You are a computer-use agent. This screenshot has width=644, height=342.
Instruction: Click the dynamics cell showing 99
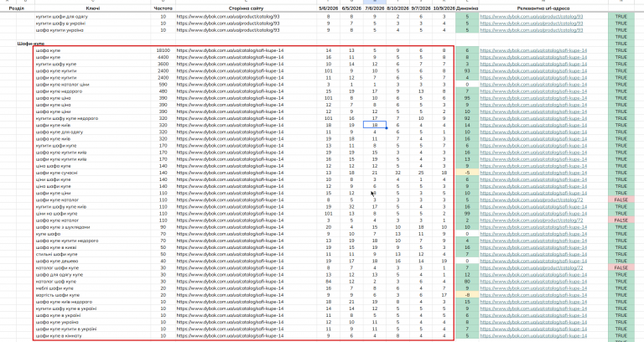[x=467, y=214]
